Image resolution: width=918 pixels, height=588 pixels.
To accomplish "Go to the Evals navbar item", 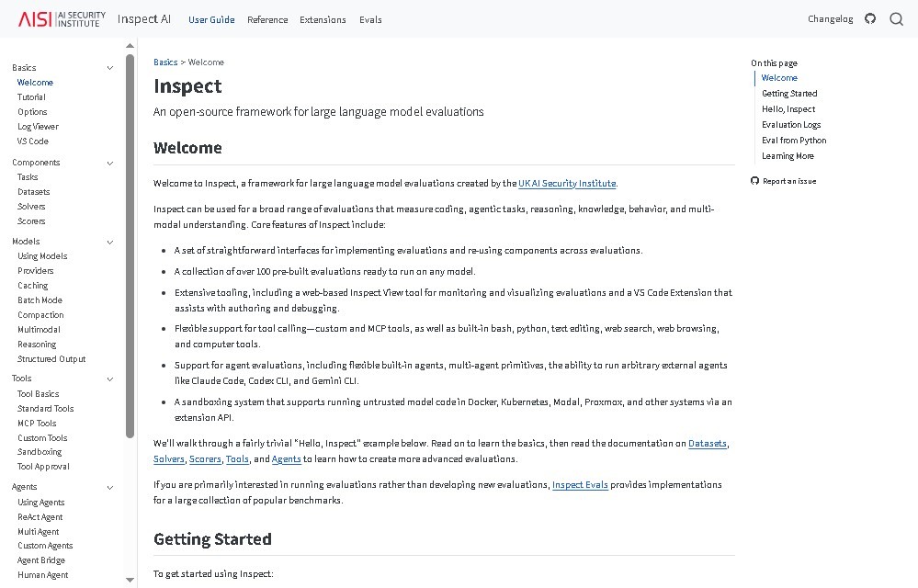I will (370, 19).
